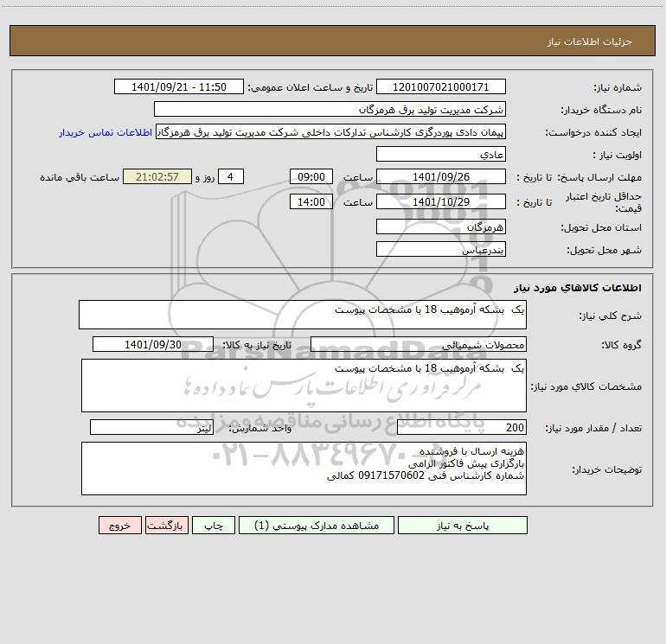Screen dimensions: 666x644
Task: Click priority field 'عادی'
Action: (x=441, y=154)
